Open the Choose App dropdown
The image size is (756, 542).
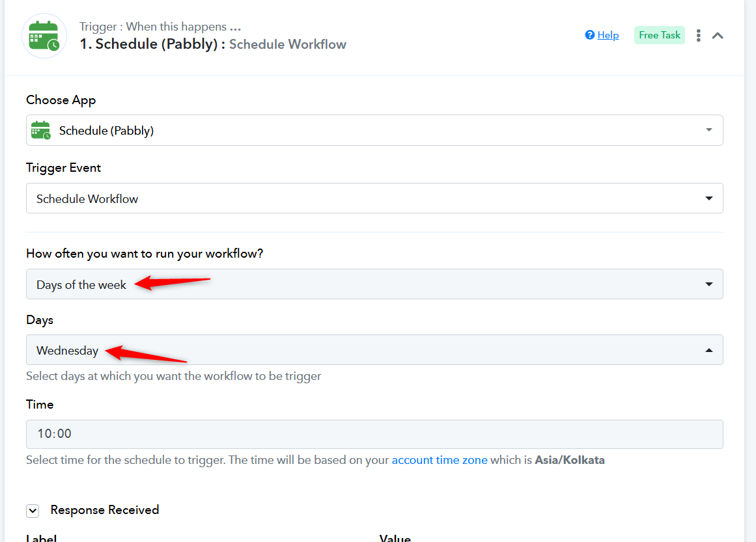(x=374, y=131)
